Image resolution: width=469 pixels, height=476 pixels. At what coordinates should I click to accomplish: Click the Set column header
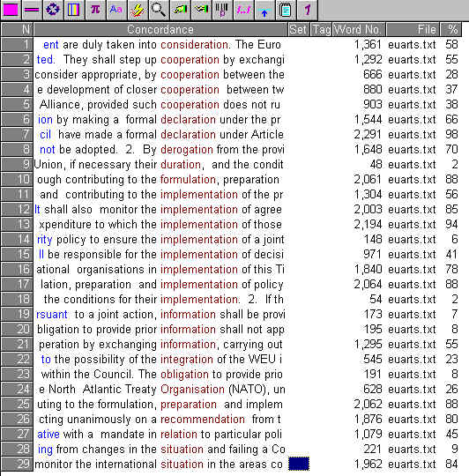(298, 29)
